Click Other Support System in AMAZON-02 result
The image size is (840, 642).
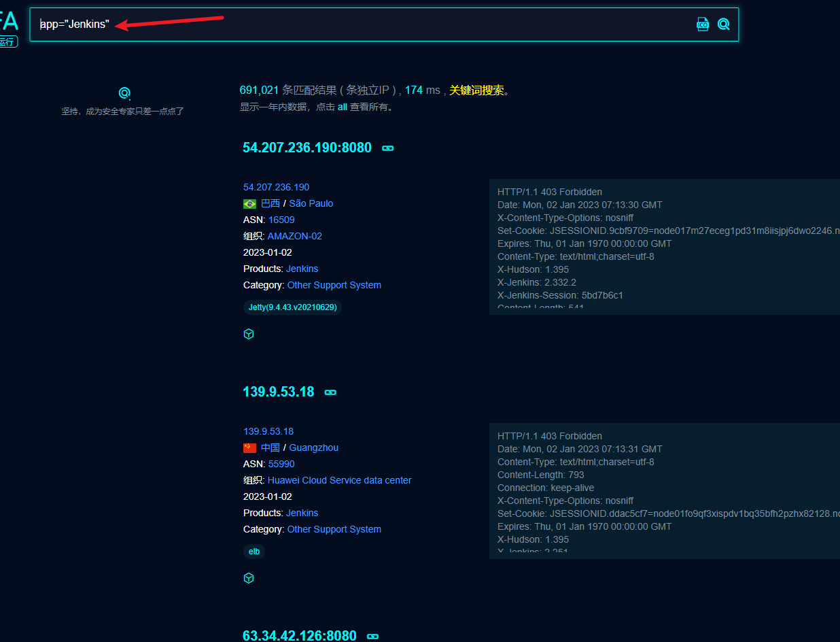334,285
